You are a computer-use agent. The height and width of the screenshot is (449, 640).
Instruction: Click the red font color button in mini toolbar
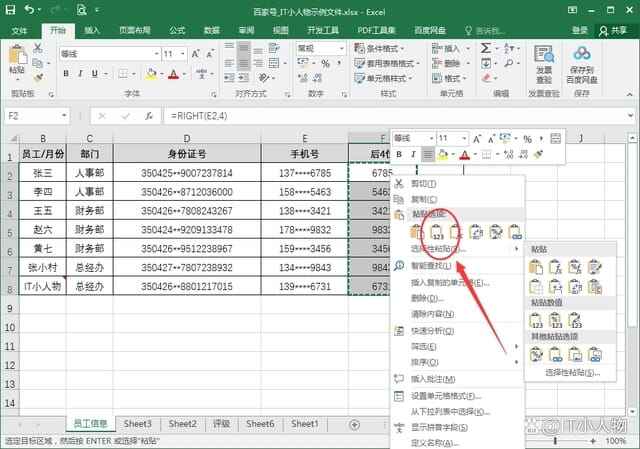tap(464, 155)
